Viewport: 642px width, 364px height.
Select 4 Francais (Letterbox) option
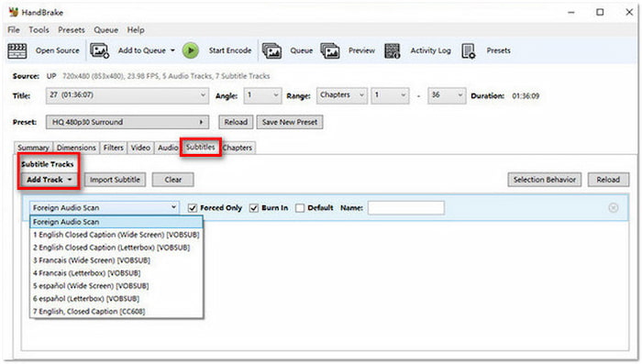coord(116,273)
